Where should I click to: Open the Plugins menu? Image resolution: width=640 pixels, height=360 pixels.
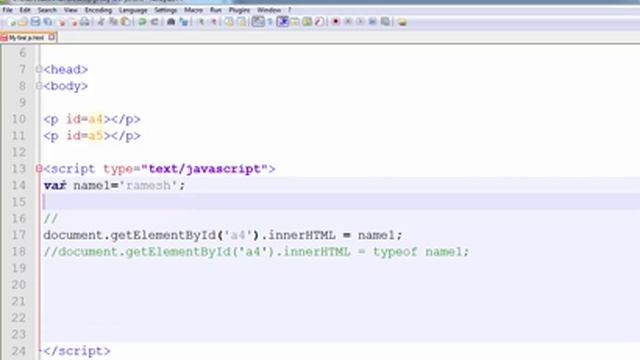[239, 10]
